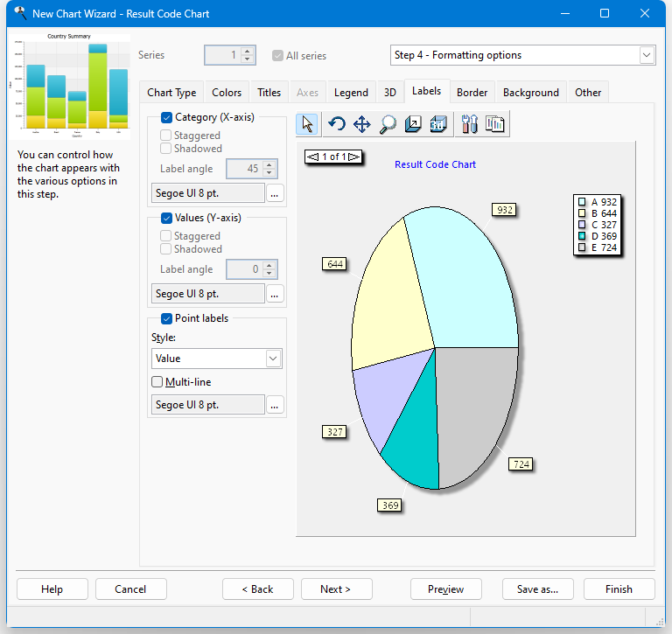The height and width of the screenshot is (634, 672).
Task: Open the point label Style dropdown
Action: coord(273,359)
